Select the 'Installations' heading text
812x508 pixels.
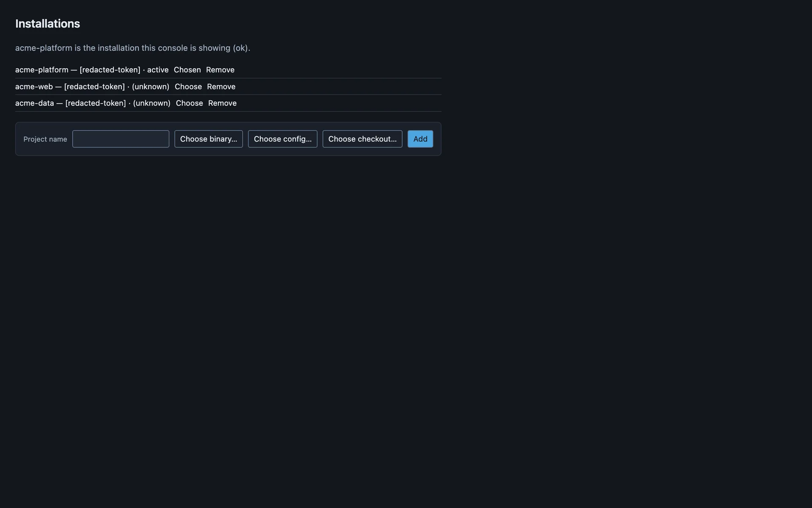[x=47, y=24]
